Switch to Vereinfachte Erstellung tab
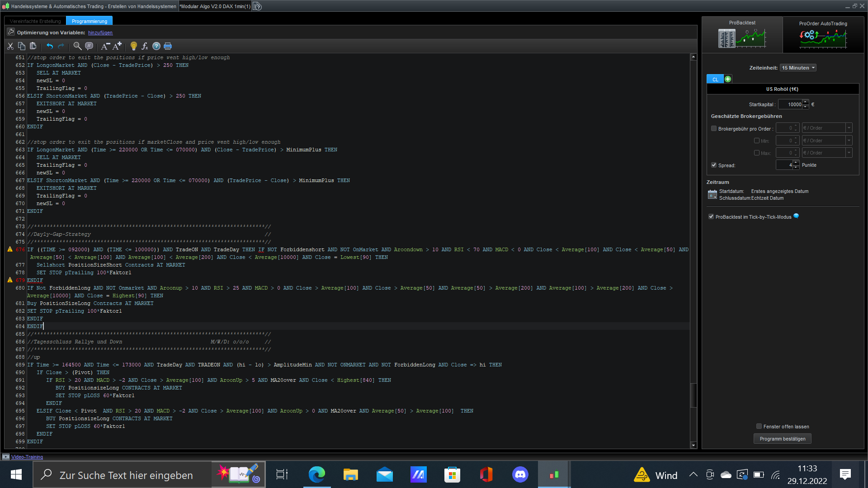This screenshot has height=488, width=868. click(x=35, y=21)
